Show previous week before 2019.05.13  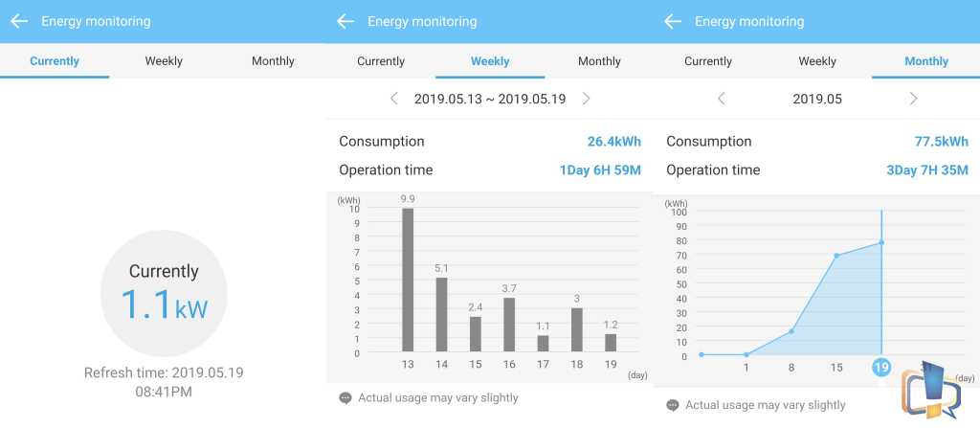pos(393,99)
